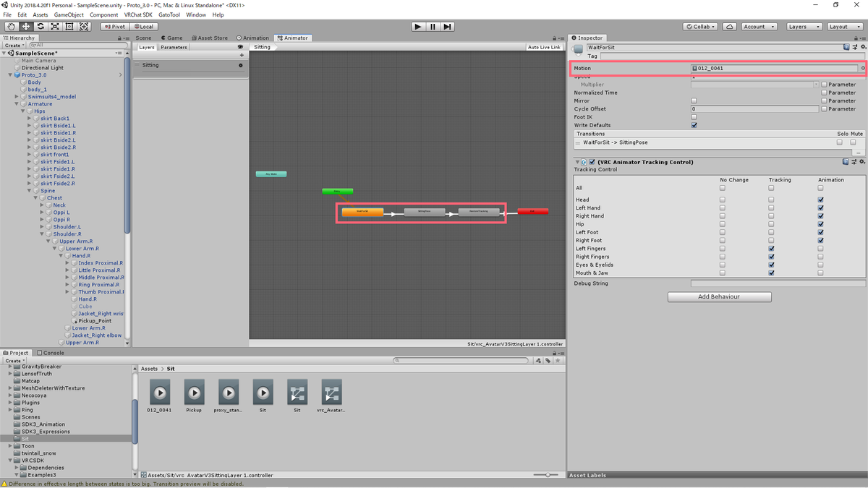Toggle VRC Animator Tracking Control enabled checkbox

point(592,162)
